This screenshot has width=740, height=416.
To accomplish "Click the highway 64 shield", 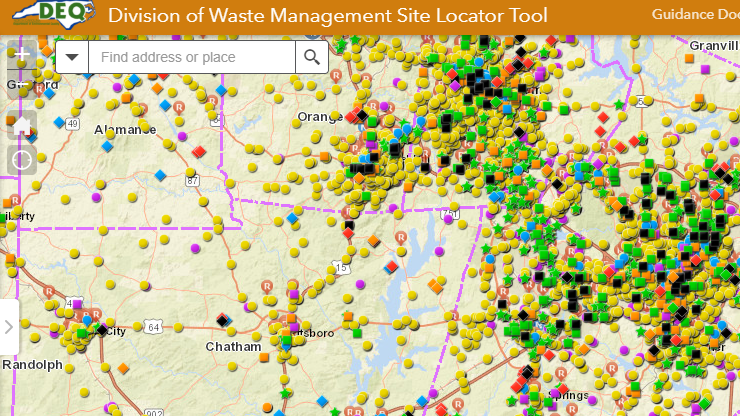I will coord(153,327).
